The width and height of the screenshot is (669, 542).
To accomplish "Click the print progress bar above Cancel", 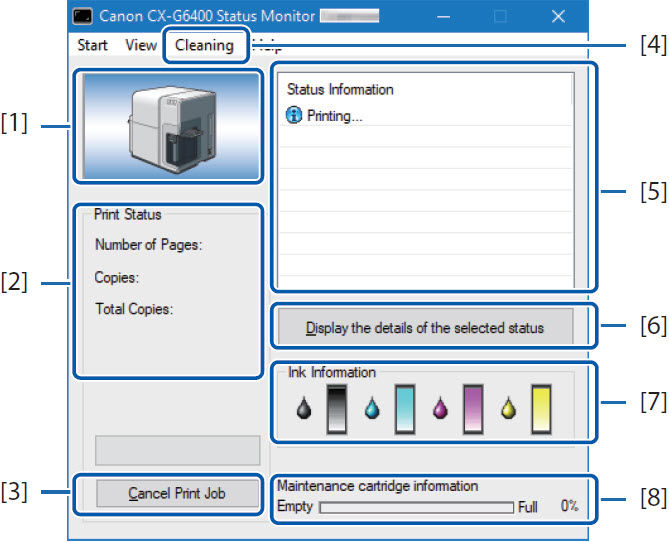I will (177, 450).
